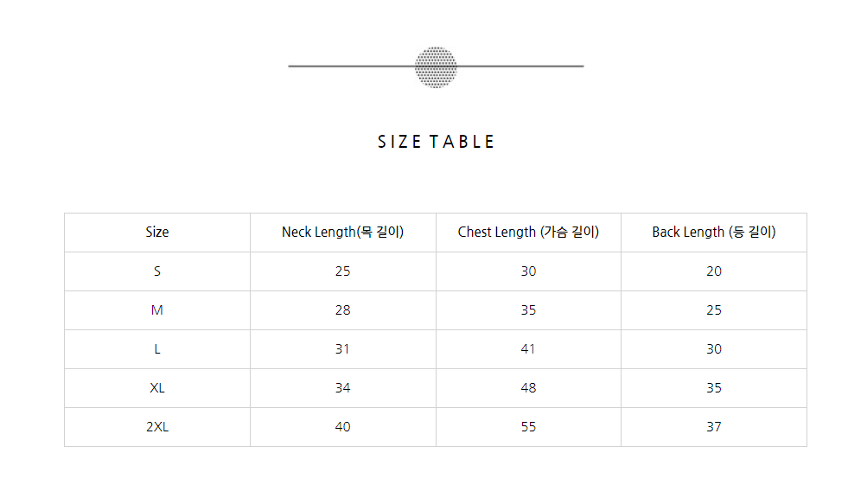This screenshot has height=504, width=848.
Task: Click neck length value 40 for 2XL
Action: tap(343, 427)
